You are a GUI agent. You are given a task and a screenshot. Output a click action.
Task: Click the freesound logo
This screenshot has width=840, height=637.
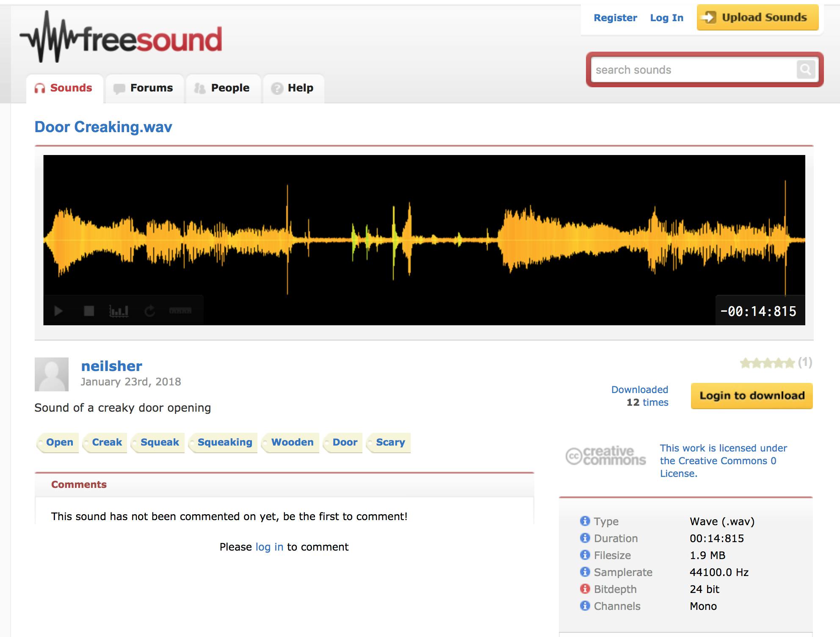(x=121, y=38)
